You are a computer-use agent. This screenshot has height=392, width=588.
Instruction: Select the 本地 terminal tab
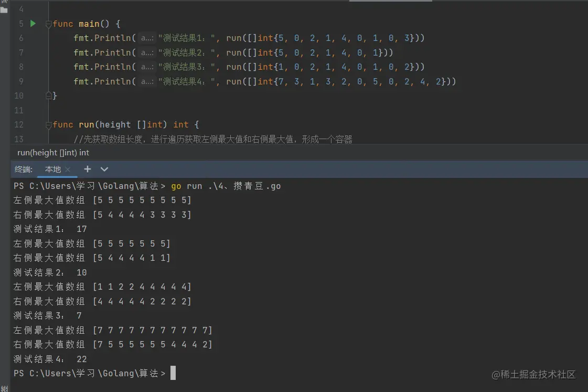point(53,169)
